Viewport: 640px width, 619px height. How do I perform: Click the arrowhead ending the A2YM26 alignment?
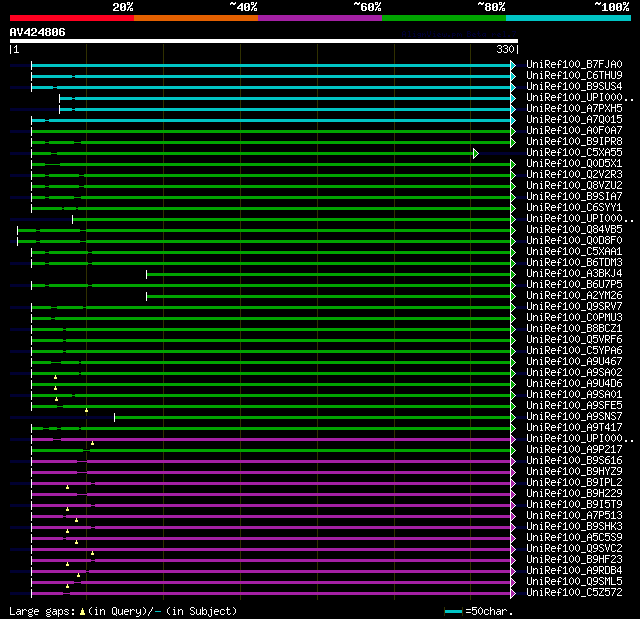(513, 296)
